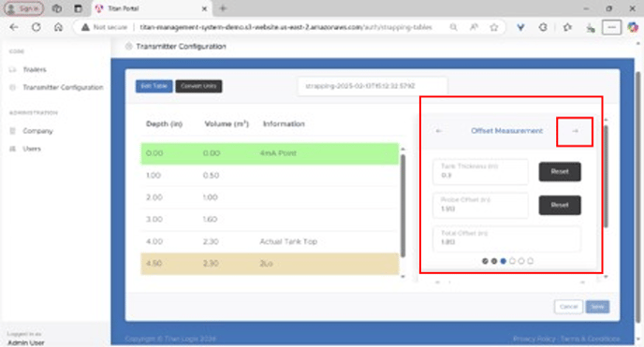Go to previous step with left arrow
This screenshot has width=644, height=347.
click(x=439, y=131)
